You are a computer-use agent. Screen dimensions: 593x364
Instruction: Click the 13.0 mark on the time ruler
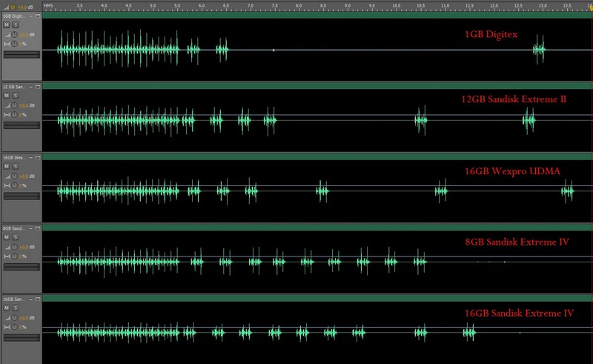(x=543, y=6)
